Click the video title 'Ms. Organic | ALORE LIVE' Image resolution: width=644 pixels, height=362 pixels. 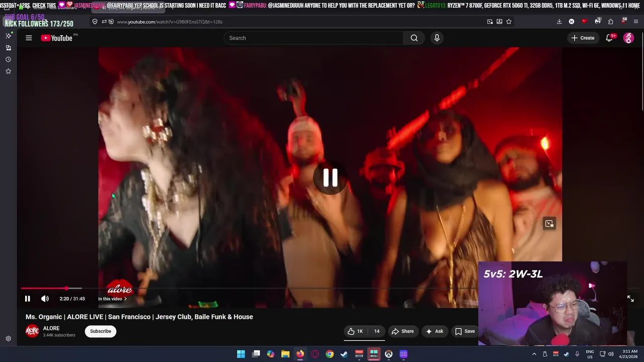[x=139, y=317]
